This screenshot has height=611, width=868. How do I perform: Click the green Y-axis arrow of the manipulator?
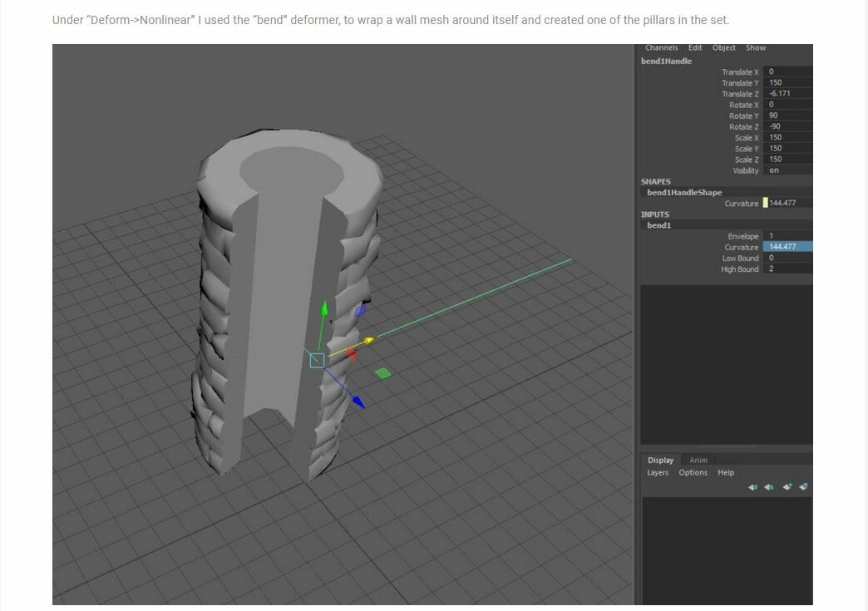click(x=324, y=308)
